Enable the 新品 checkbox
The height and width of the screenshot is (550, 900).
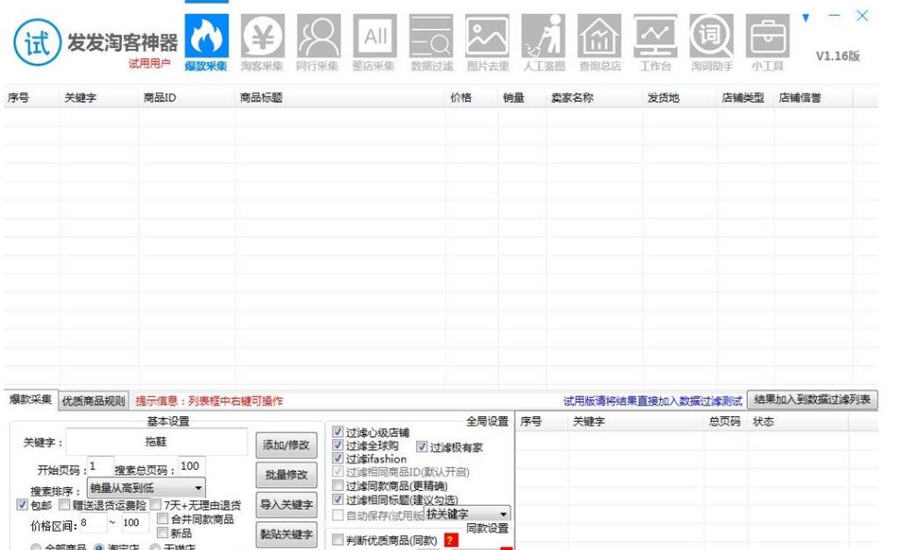click(x=162, y=533)
